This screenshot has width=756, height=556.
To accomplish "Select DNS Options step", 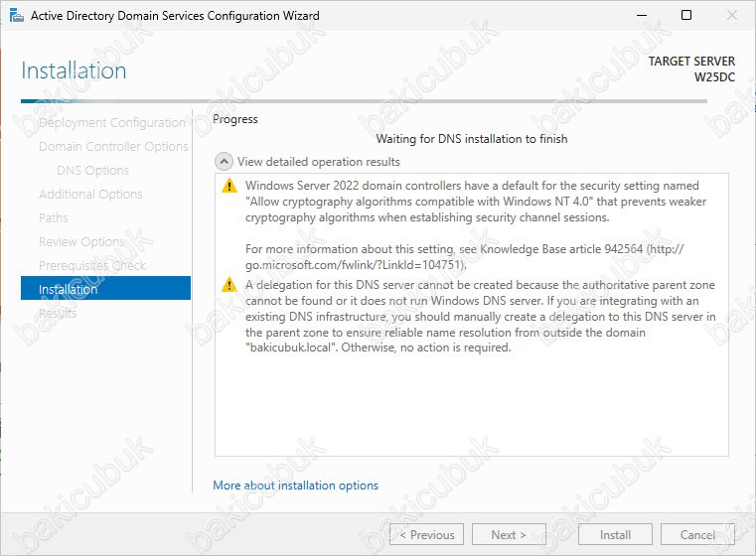I will [92, 171].
